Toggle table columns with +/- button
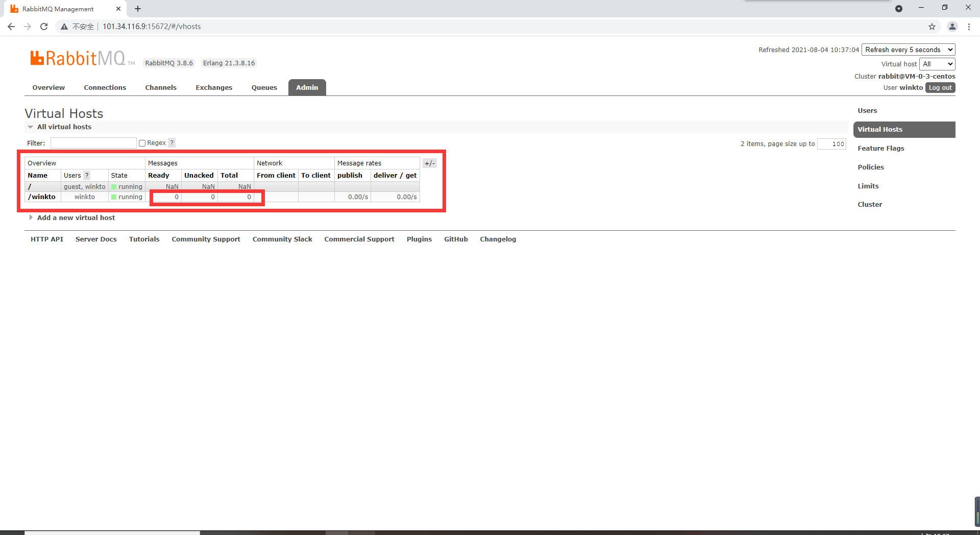Screen dimensions: 980x535 coord(430,163)
